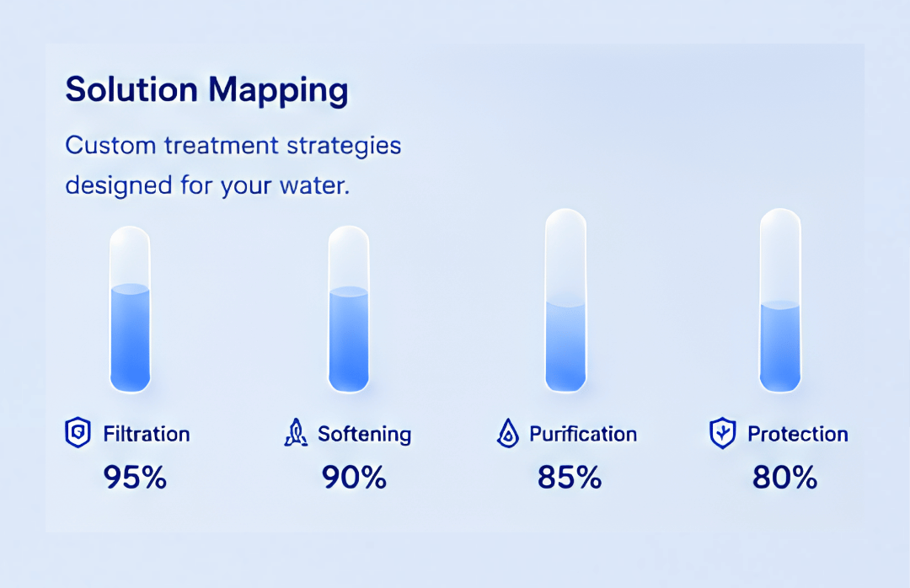The height and width of the screenshot is (588, 910).
Task: Select the Softening icon
Action: [296, 432]
